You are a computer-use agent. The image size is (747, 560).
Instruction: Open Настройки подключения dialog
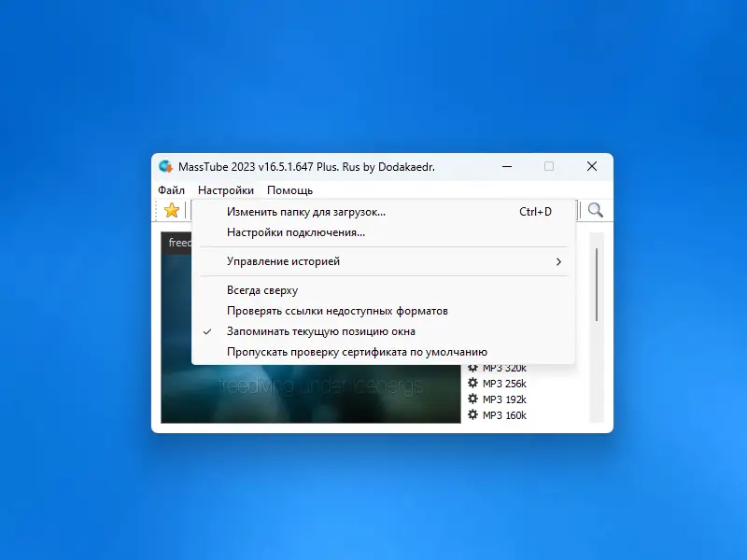pos(384,232)
